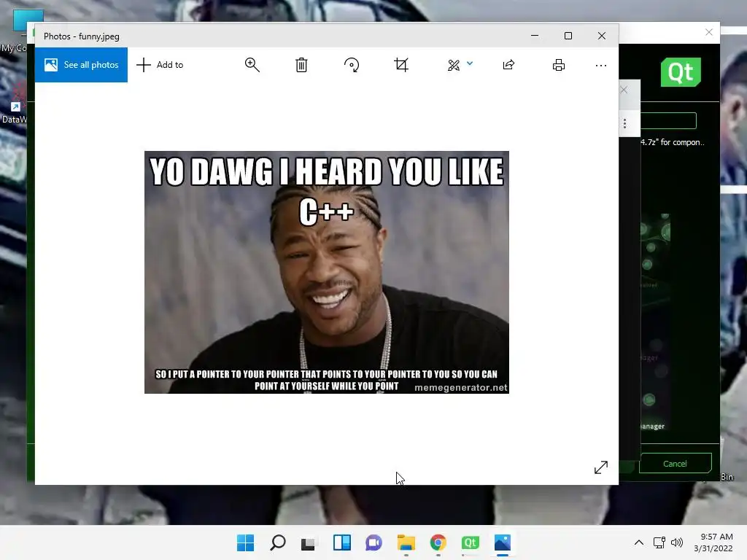747x560 pixels.
Task: Enter fullscreen with diagonal arrows icon
Action: (601, 467)
